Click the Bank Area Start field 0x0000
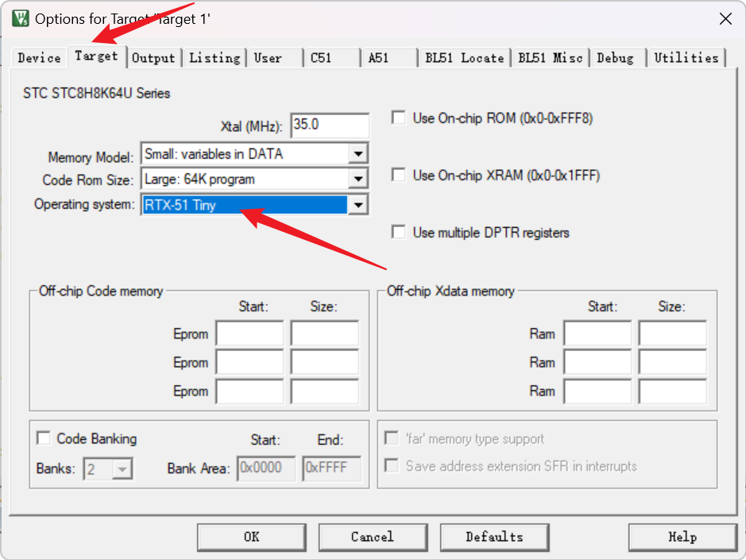Image resolution: width=746 pixels, height=560 pixels. pos(266,468)
